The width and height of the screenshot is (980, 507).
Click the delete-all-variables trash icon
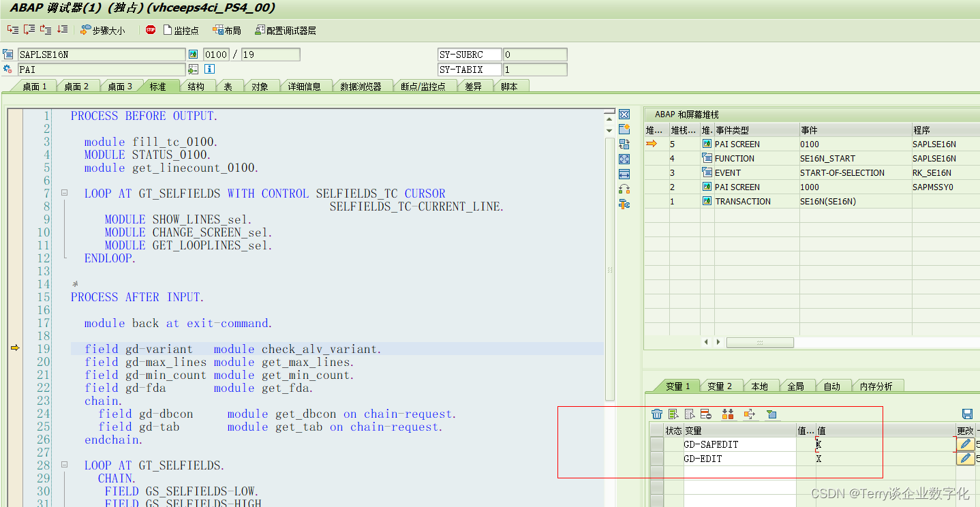pyautogui.click(x=656, y=414)
